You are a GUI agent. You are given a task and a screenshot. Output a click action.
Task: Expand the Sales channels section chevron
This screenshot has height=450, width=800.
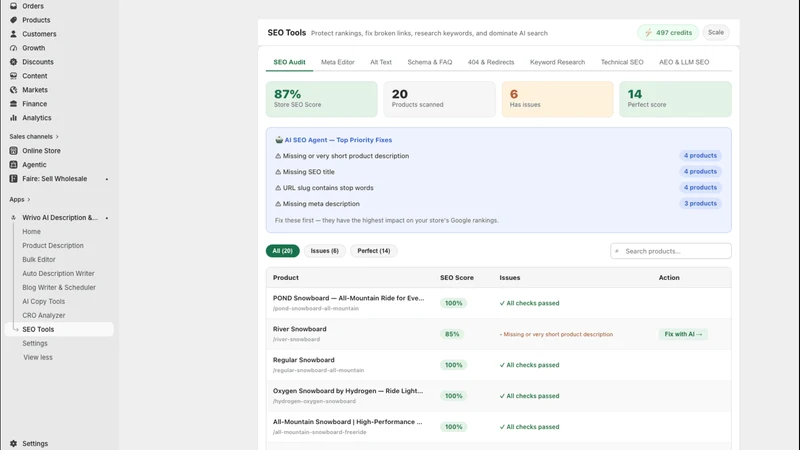coord(57,137)
